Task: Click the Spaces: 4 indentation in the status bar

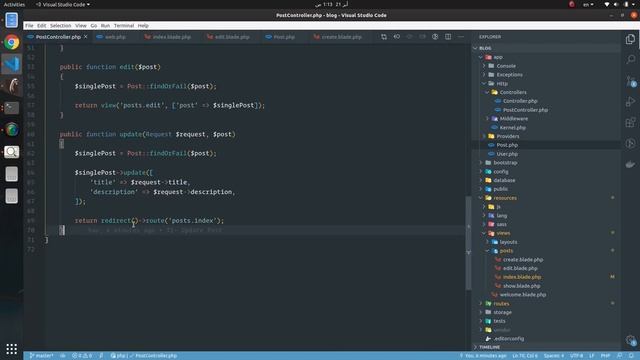Action: (553, 356)
